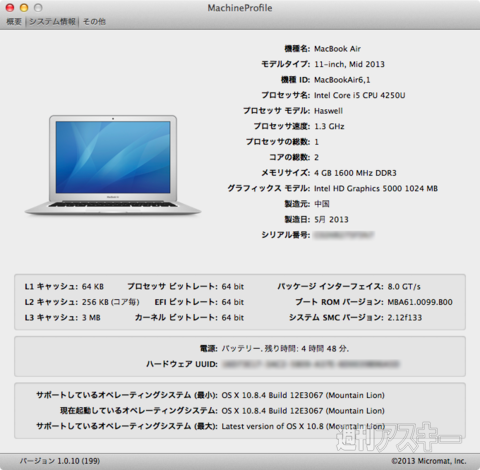Viewport: 480px width, 470px height.
Task: Select Intel HD Graphics 5000 1024 MB
Action: (376, 188)
